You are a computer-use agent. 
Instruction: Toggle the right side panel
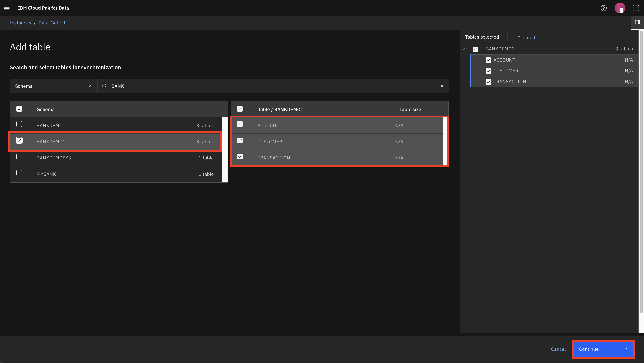pos(637,23)
